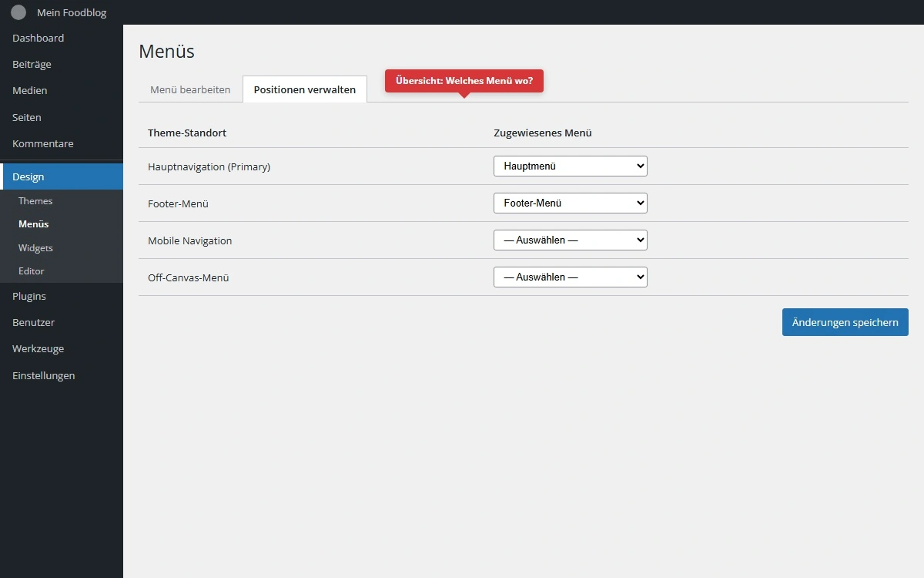Viewport: 924px width, 578px height.
Task: Navigate to Seiten section
Action: (x=27, y=117)
